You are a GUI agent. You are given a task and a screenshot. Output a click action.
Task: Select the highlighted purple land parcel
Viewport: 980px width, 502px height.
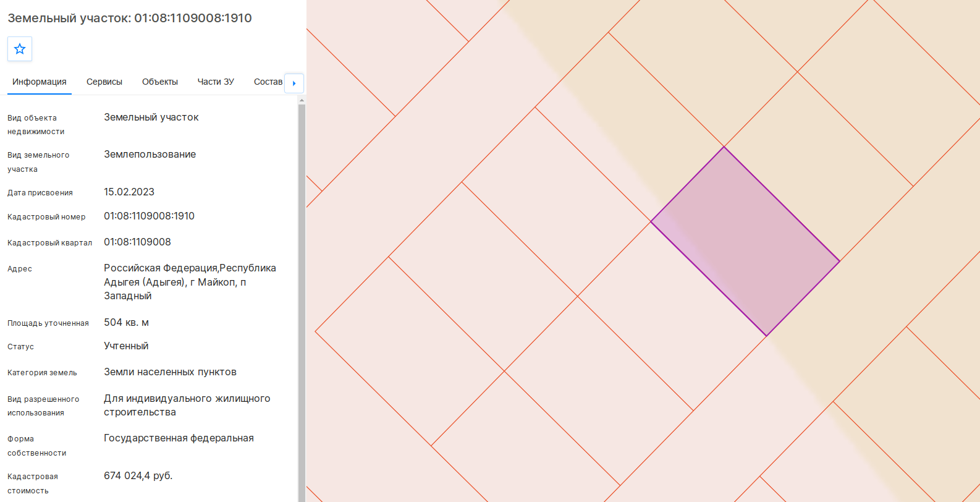(x=745, y=242)
